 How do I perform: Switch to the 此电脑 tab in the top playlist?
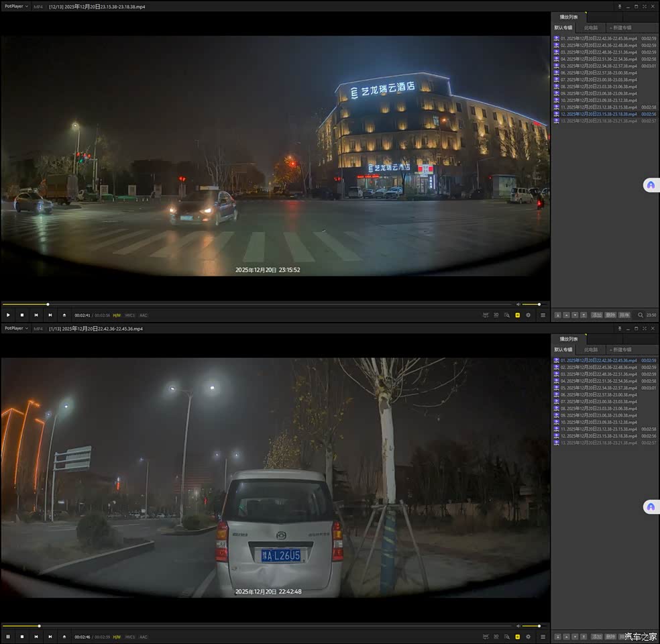click(591, 28)
